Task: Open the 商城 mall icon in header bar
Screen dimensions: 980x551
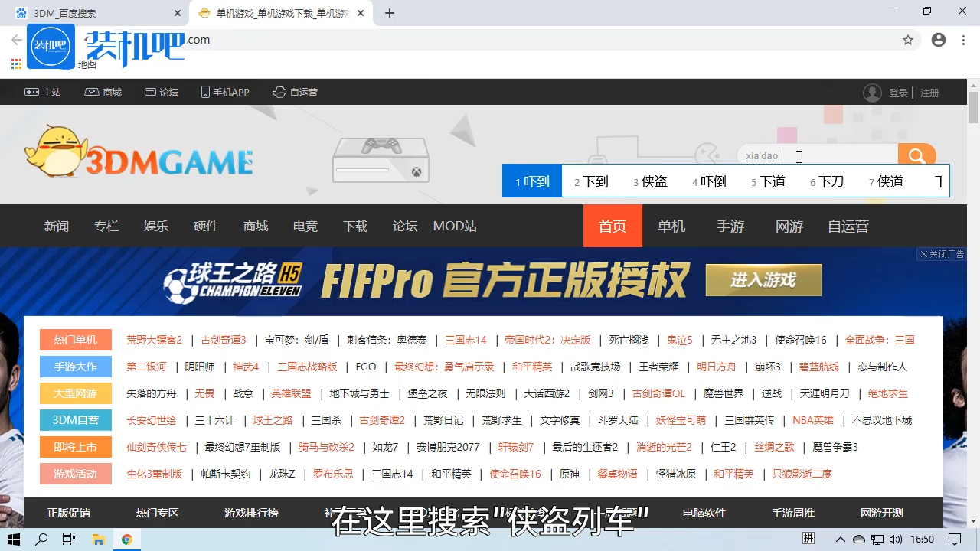Action: pos(92,92)
